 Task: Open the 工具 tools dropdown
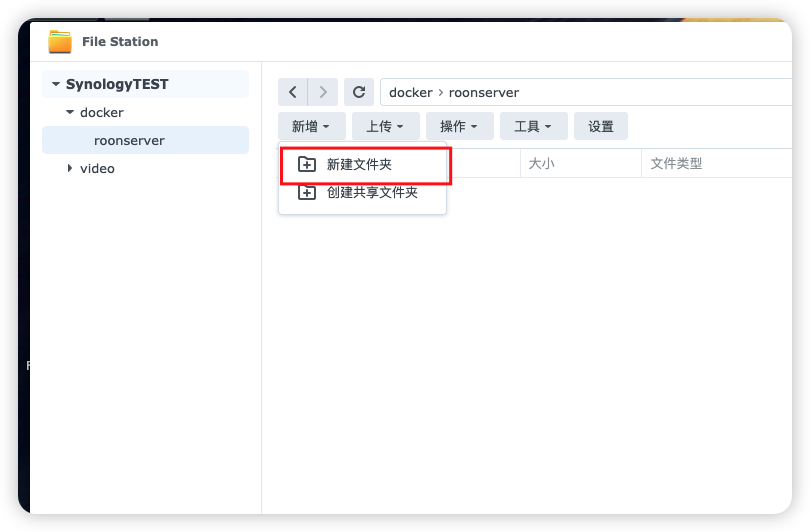point(533,126)
